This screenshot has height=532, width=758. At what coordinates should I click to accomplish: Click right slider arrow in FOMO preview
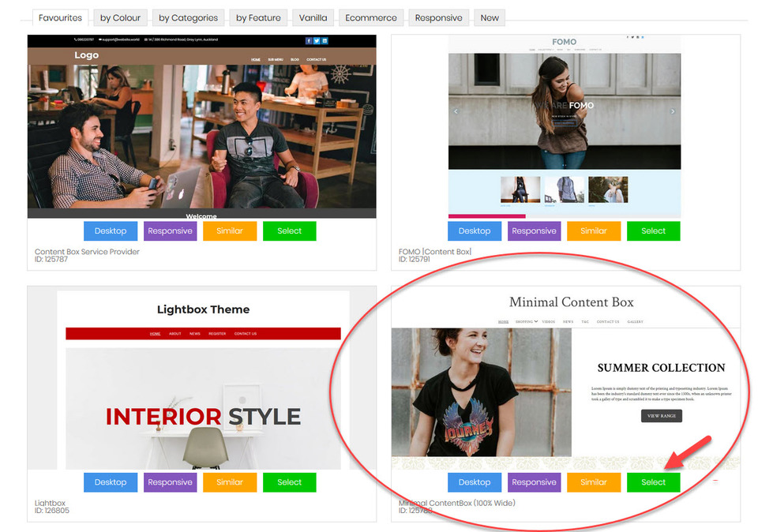(x=673, y=111)
